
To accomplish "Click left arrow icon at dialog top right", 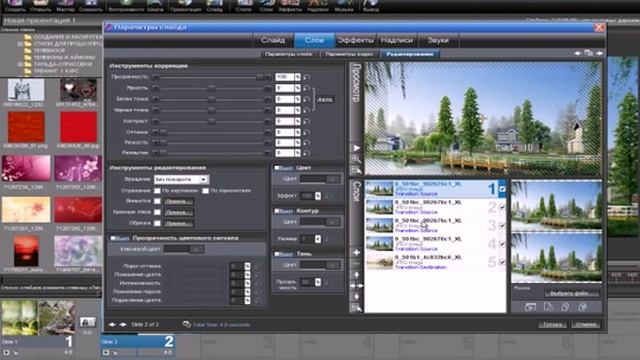I will click(x=578, y=53).
